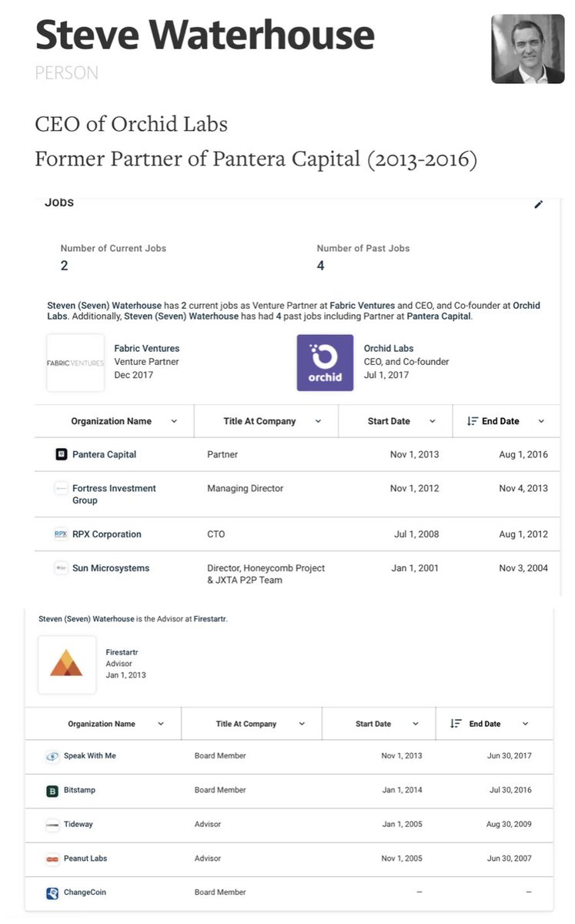Select the Jan 1, 2001 start date
575x924 pixels.
point(416,568)
